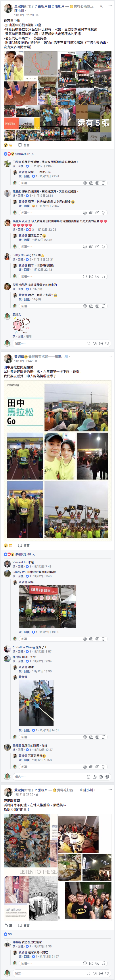Click the GIF icon in first post's comment box
This screenshot has width=115, height=980.
point(101,344)
